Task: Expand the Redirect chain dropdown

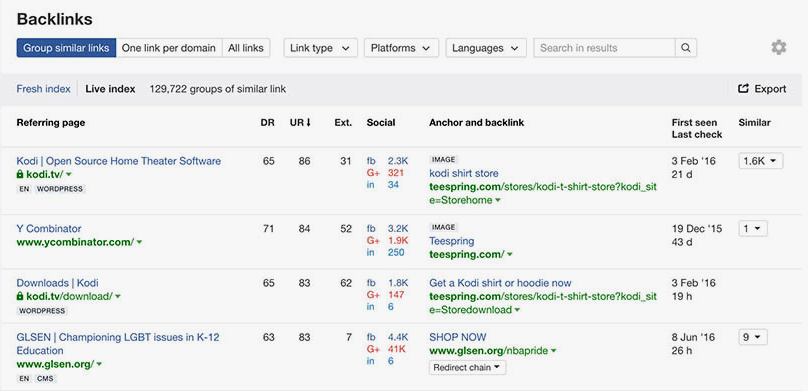Action: tap(467, 368)
